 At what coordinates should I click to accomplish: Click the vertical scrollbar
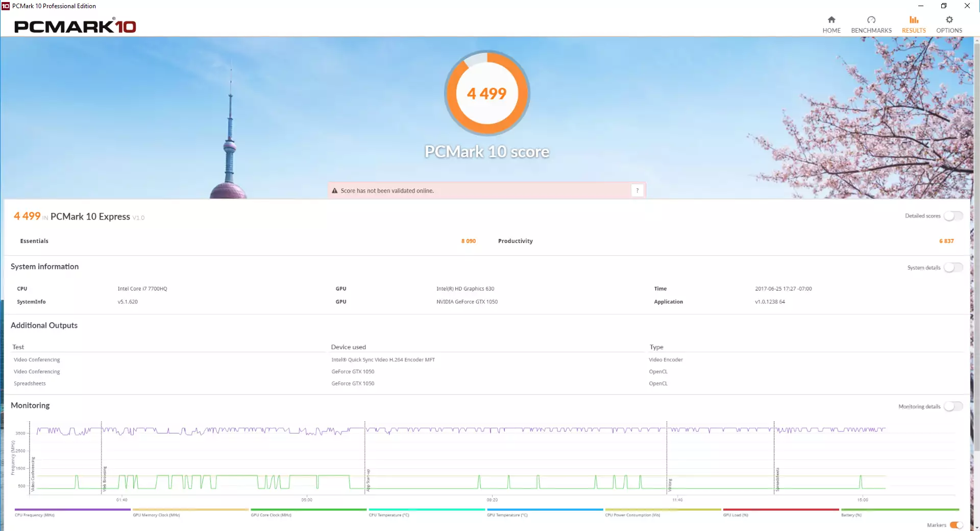(x=977, y=248)
